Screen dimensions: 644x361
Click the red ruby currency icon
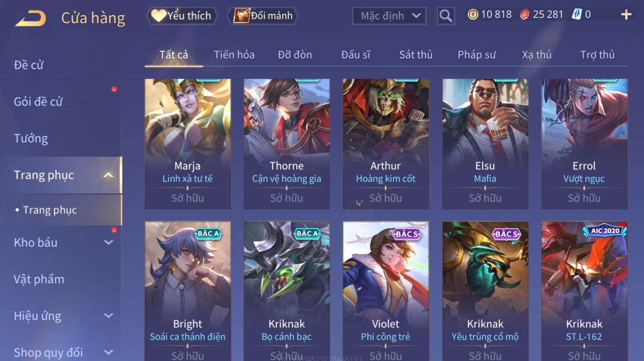[x=524, y=15]
